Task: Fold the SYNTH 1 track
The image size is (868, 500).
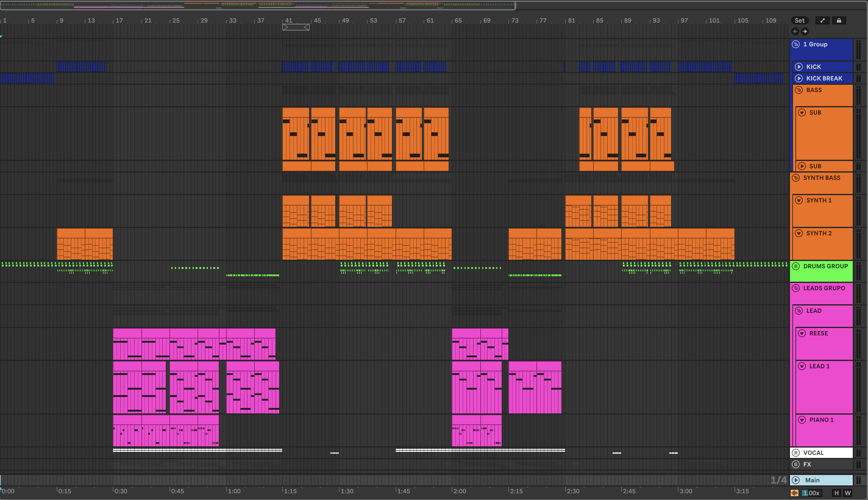Action: (799, 201)
